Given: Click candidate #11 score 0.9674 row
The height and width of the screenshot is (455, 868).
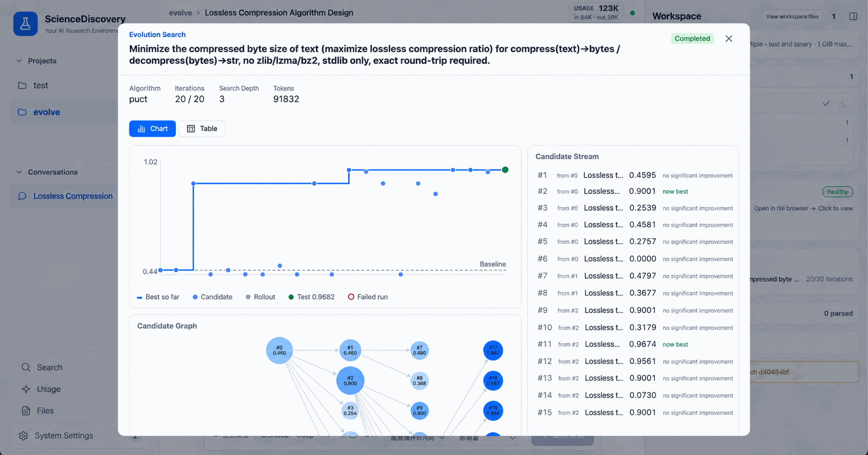Looking at the screenshot, I should tap(634, 344).
